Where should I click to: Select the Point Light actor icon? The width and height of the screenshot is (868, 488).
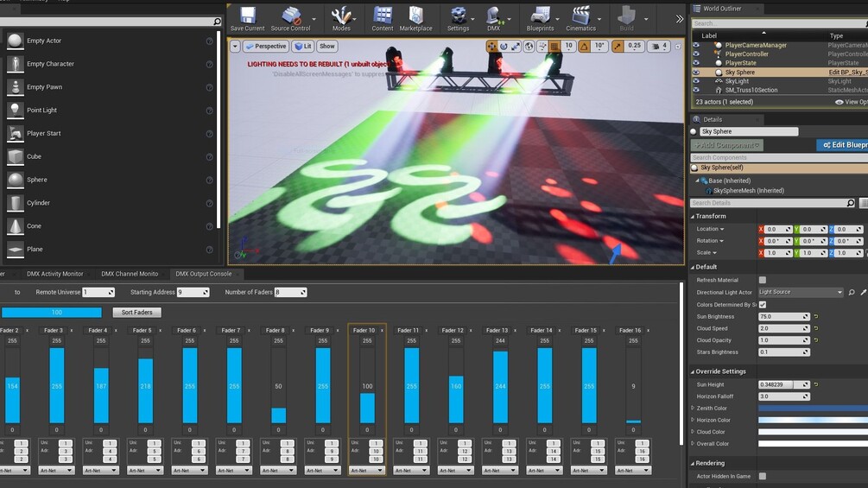click(15, 110)
